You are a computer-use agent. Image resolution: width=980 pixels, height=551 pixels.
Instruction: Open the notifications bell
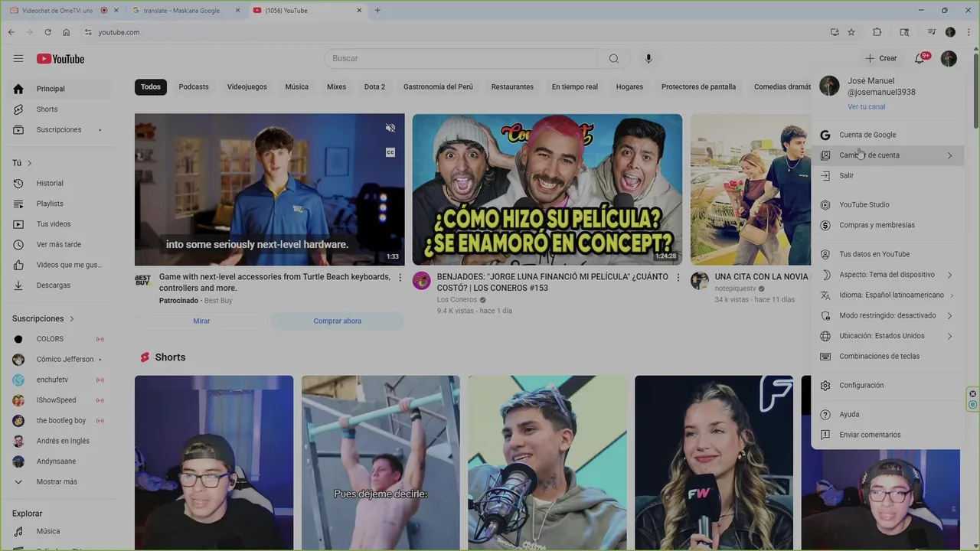coord(920,58)
